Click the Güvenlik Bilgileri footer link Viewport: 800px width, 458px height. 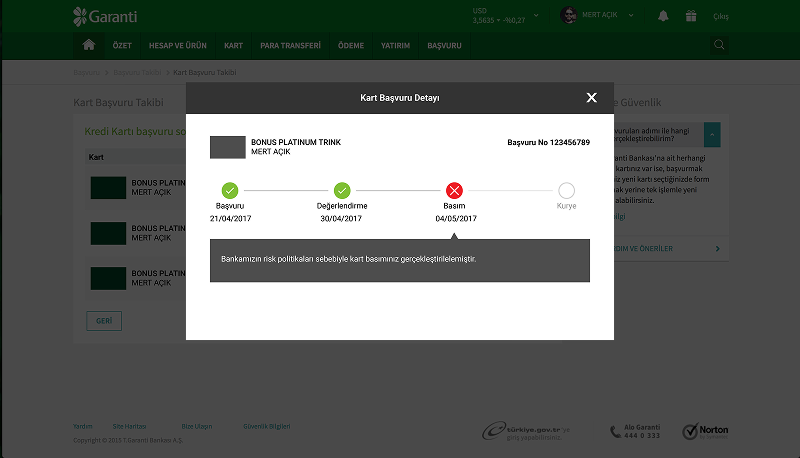(x=266, y=426)
